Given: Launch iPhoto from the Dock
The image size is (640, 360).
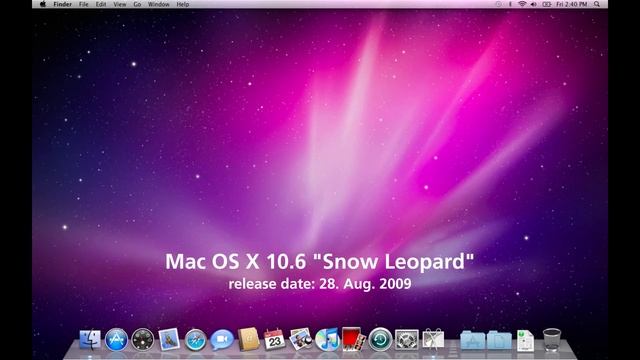Looking at the screenshot, I should [x=301, y=339].
